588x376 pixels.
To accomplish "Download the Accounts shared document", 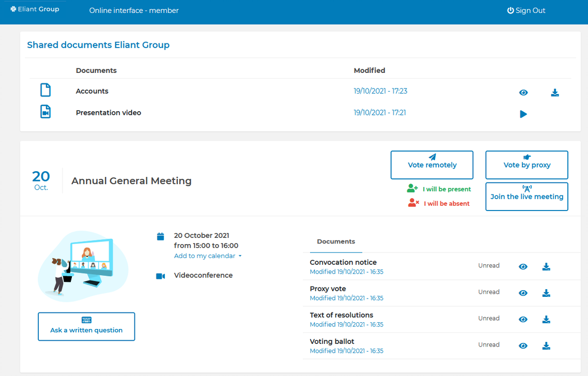I will pyautogui.click(x=555, y=93).
